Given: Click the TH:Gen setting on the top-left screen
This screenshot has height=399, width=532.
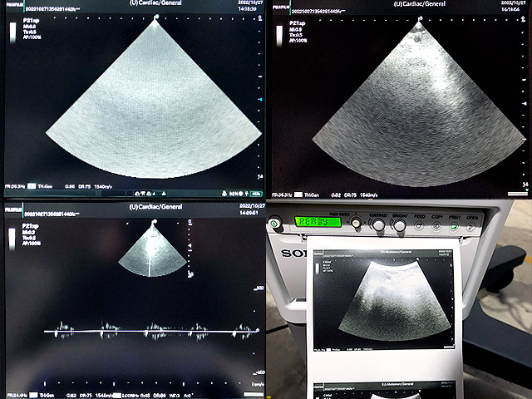Looking at the screenshot, I should click(45, 186).
